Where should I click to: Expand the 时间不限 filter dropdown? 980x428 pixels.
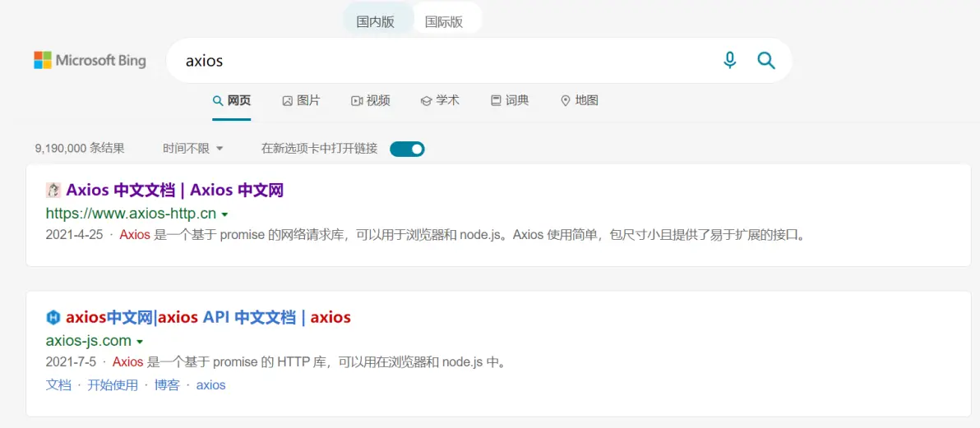pos(193,149)
